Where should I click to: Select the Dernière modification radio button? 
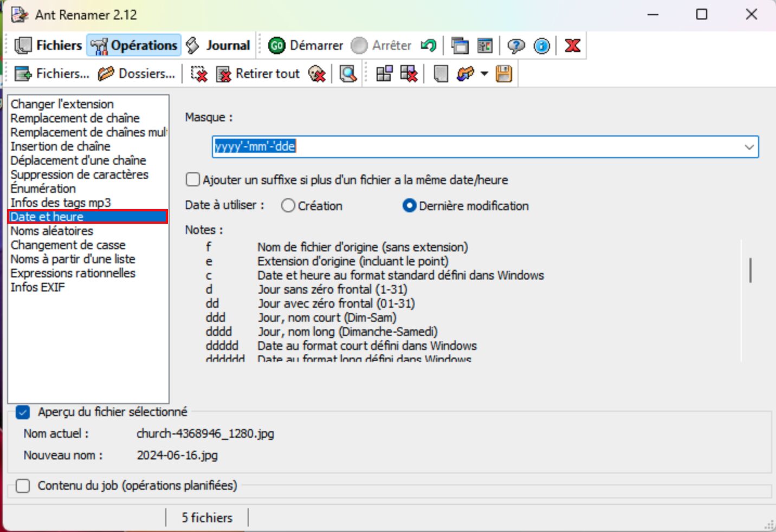(409, 206)
